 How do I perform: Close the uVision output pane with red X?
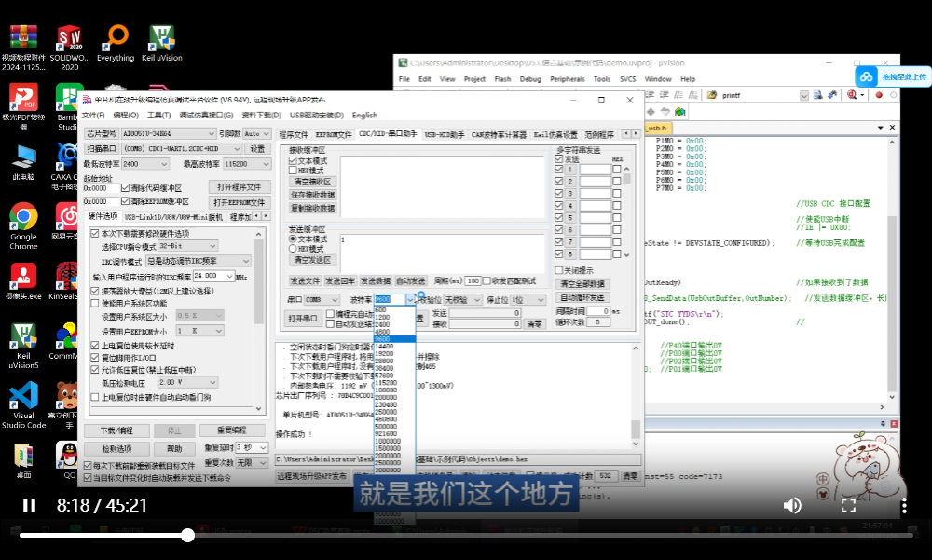tap(894, 423)
